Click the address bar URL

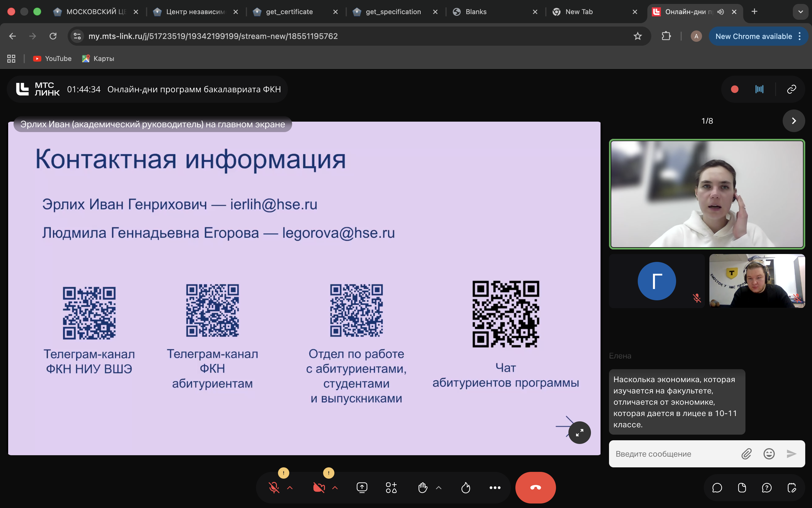[213, 36]
